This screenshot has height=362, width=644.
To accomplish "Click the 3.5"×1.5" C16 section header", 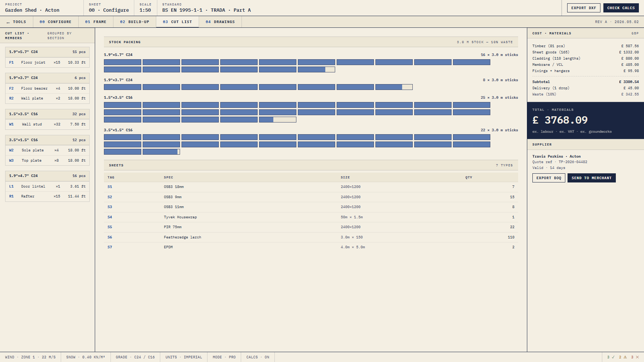I will pyautogui.click(x=47, y=140).
